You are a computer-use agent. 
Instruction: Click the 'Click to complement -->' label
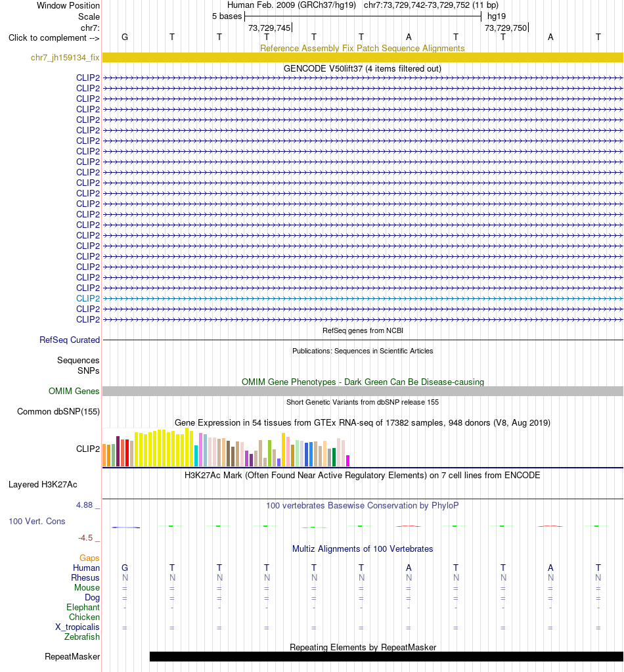click(x=54, y=37)
